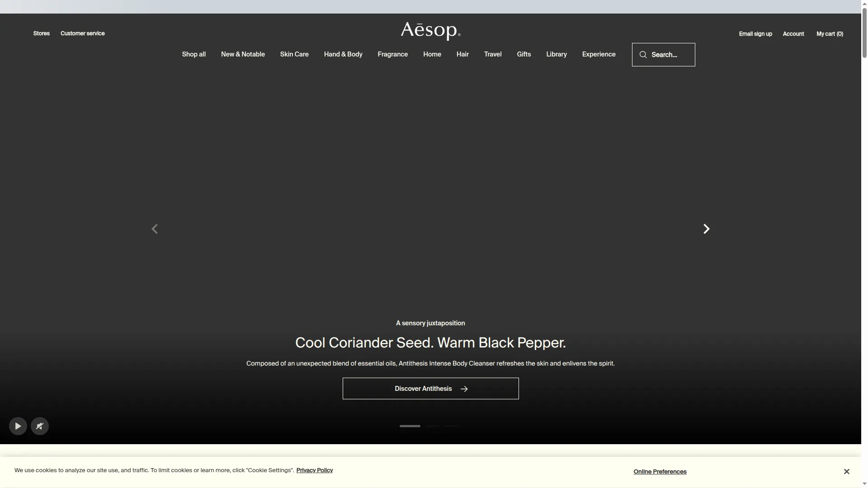Click into the Search field
This screenshot has width=868, height=488.
point(664,55)
